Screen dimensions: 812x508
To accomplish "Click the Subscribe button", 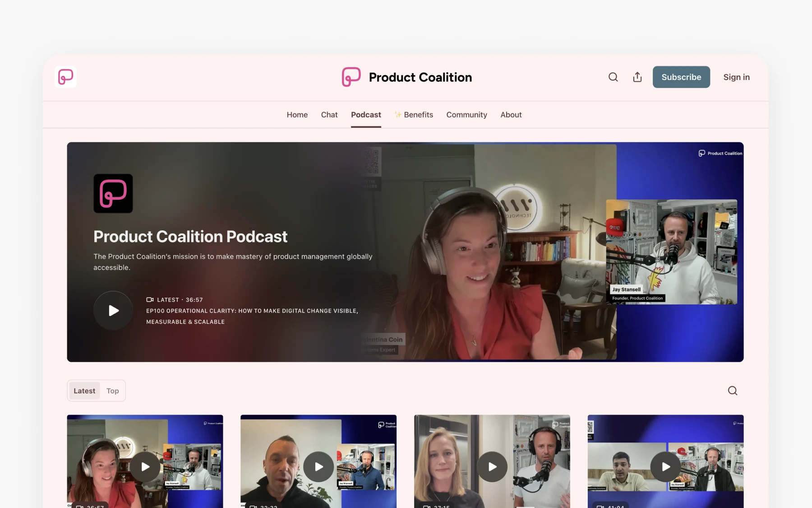I will tap(681, 77).
